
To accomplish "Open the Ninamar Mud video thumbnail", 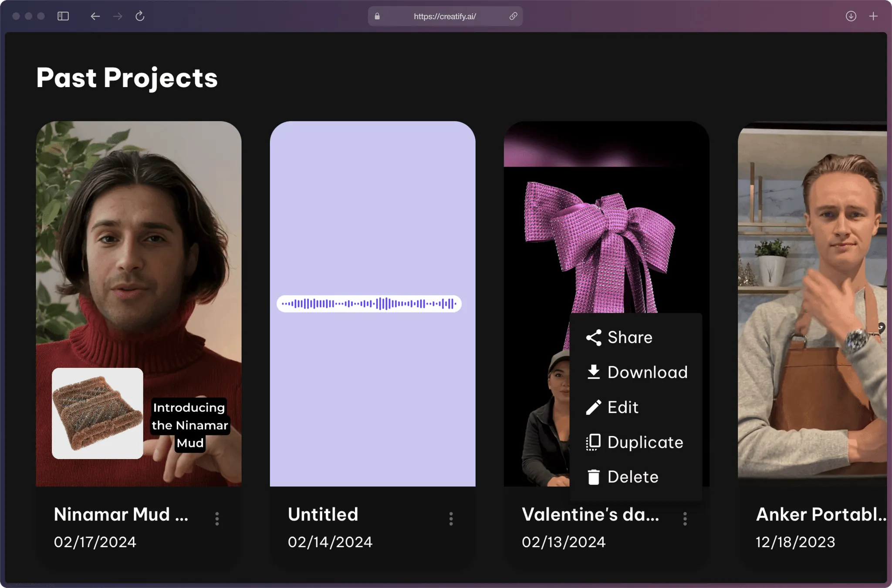I will 139,303.
